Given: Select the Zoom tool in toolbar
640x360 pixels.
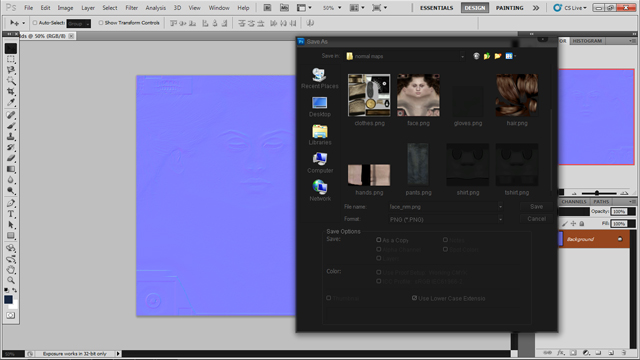Looking at the screenshot, I should coord(11,280).
